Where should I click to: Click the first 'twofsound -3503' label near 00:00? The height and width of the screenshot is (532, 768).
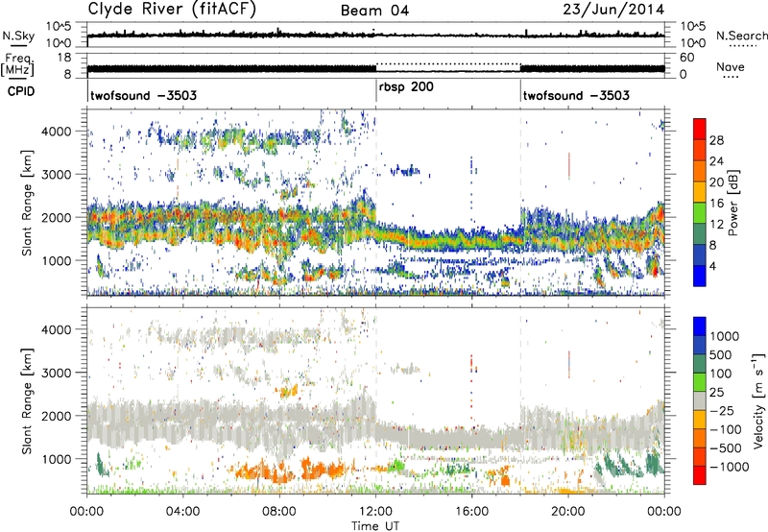click(143, 95)
